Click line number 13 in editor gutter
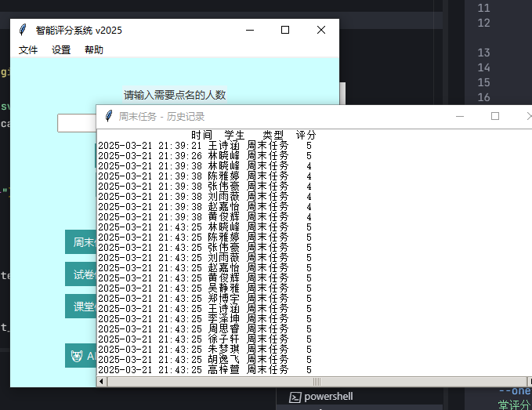Image resolution: width=532 pixels, height=410 pixels. (x=483, y=53)
